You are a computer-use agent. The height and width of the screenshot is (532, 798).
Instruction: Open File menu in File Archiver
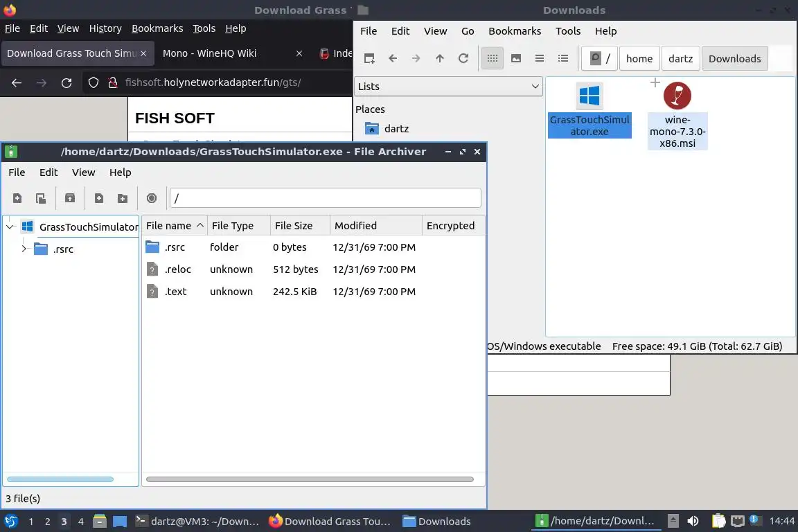17,172
